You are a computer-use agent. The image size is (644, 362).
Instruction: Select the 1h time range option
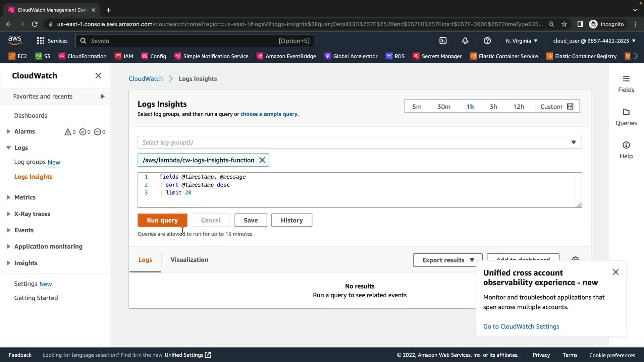pyautogui.click(x=470, y=107)
